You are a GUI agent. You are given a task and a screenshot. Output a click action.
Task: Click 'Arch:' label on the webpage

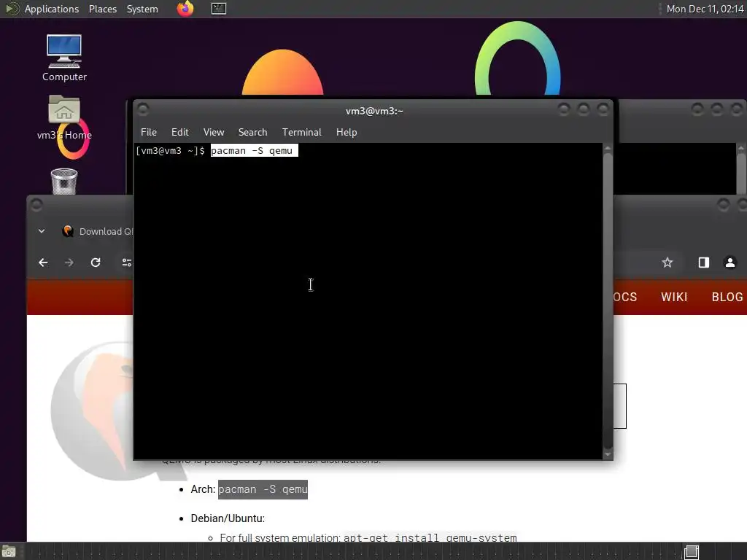point(203,489)
